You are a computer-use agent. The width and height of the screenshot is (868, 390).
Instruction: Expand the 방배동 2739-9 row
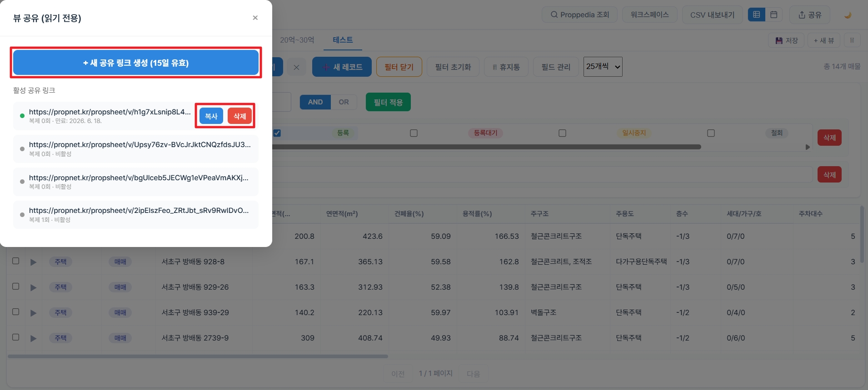coord(33,338)
